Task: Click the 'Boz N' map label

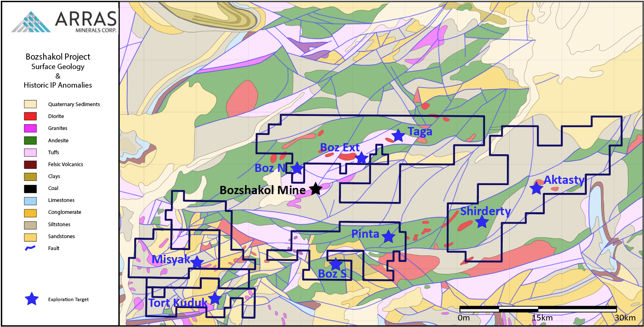Action: (x=270, y=168)
